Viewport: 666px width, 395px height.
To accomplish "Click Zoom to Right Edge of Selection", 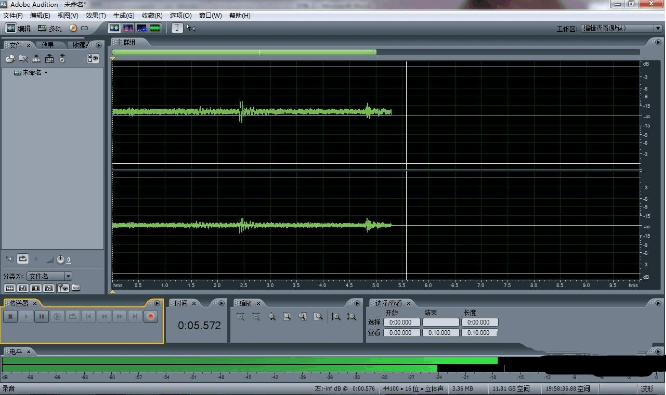I will pyautogui.click(x=318, y=317).
